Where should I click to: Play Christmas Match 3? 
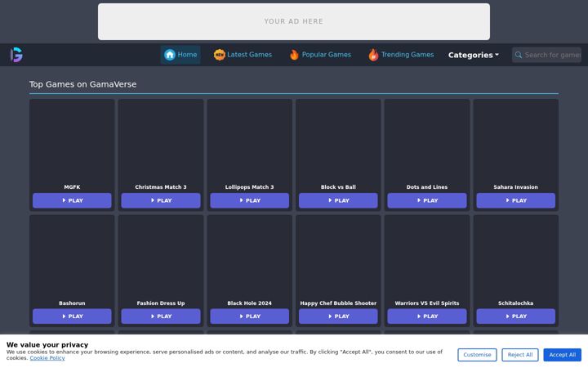pos(161,200)
